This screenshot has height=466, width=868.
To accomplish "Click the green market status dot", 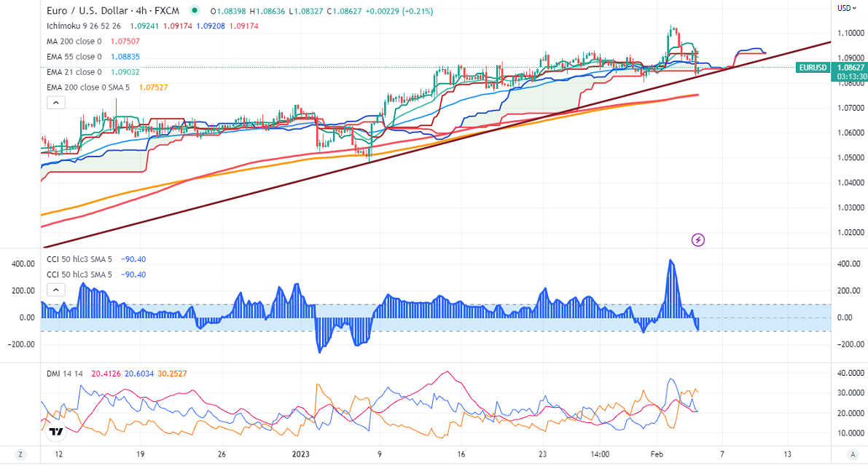I will click(x=194, y=11).
